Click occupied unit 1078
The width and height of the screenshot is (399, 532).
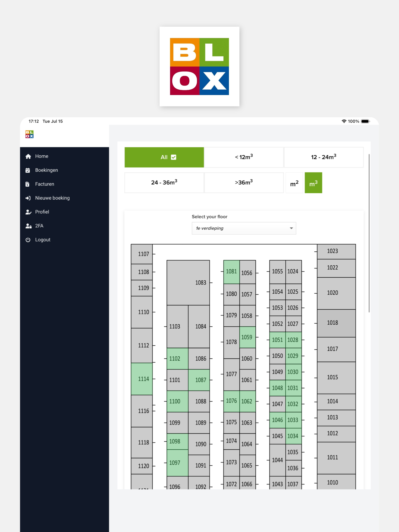(x=231, y=343)
